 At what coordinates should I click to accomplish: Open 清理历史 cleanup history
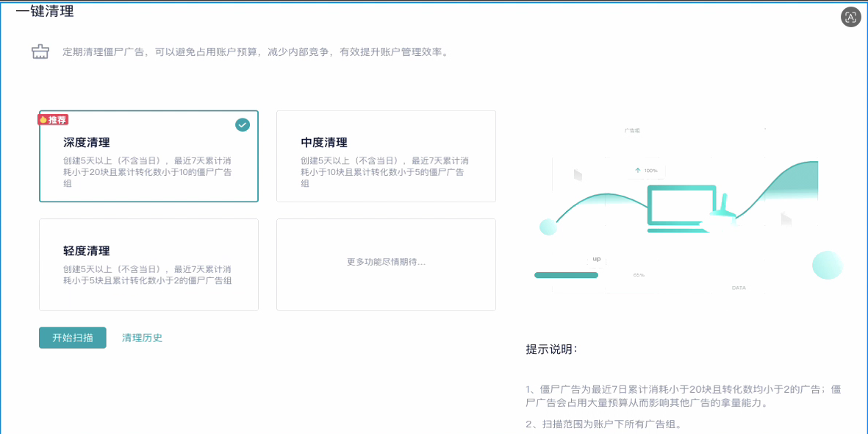tap(142, 338)
